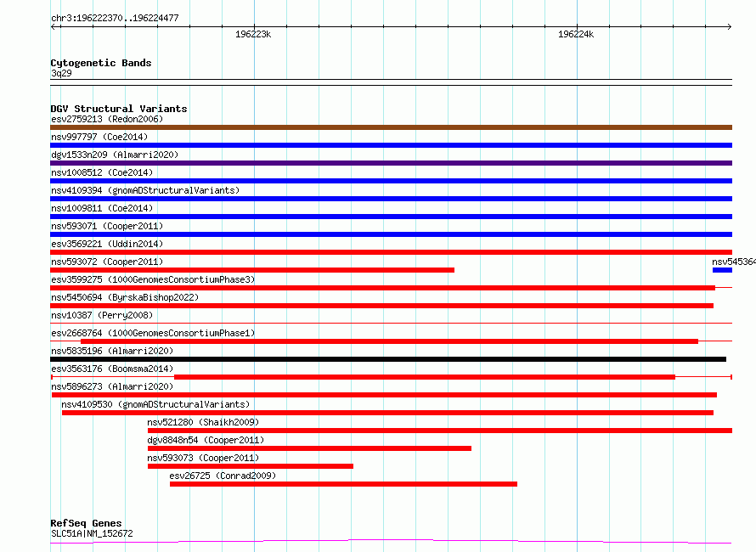Image resolution: width=756 pixels, height=552 pixels.
Task: Click the dgv8848n54 (Cooper2011) red bar
Action: (309, 448)
